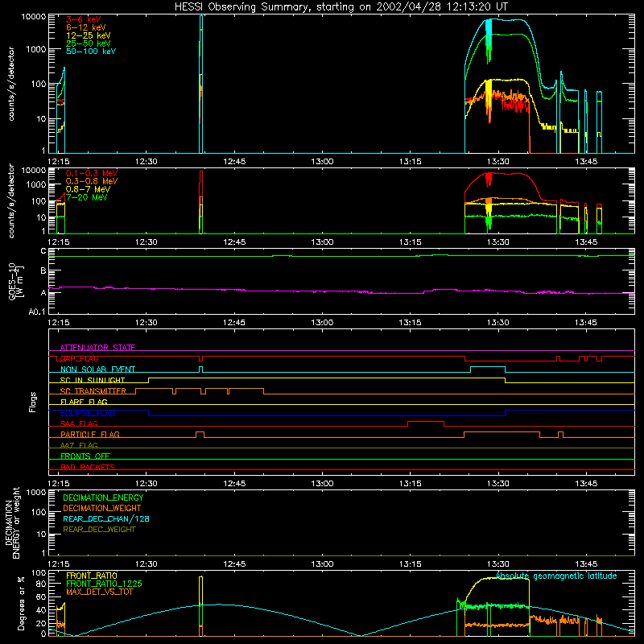Click the 80 tick label on Degrees axis

coord(41,584)
